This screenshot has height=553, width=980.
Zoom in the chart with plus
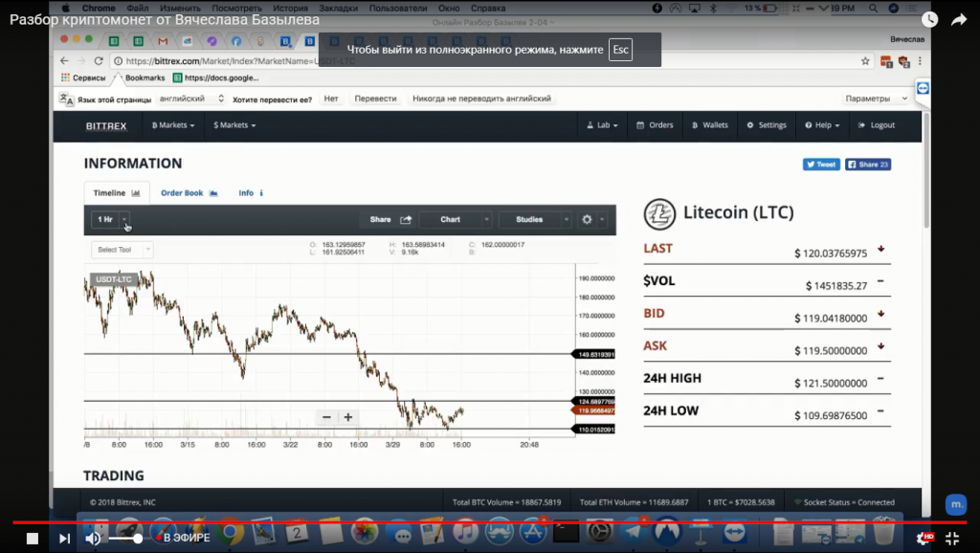click(x=348, y=417)
